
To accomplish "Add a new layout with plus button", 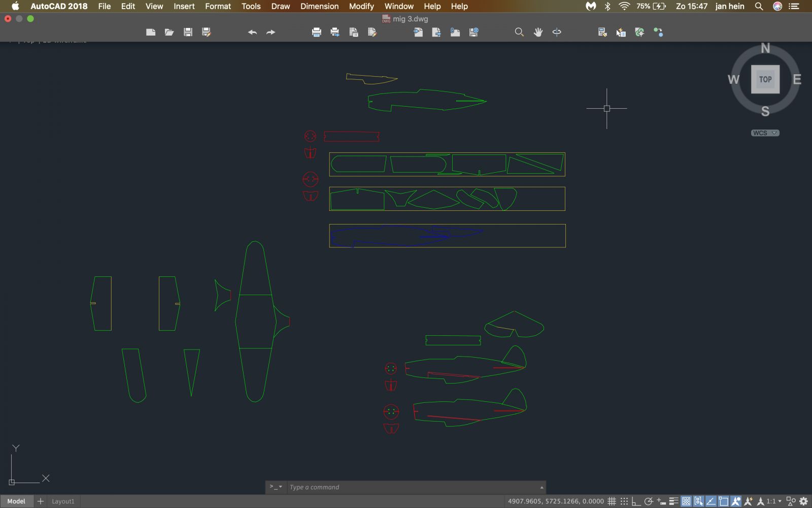I will point(41,501).
